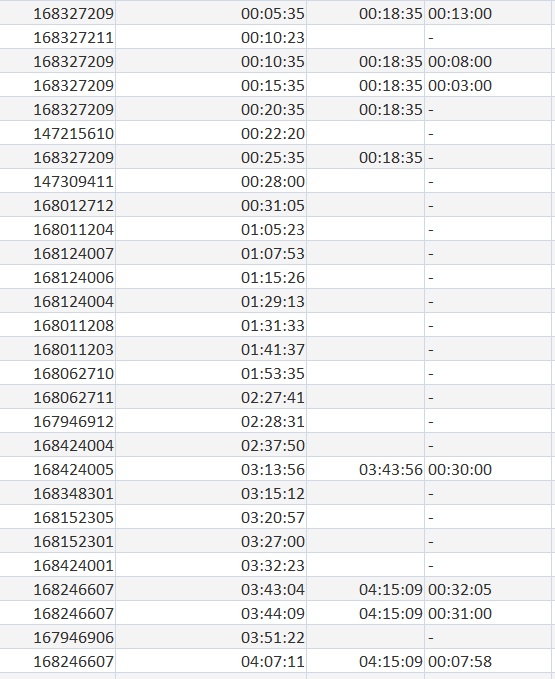This screenshot has width=555, height=679.
Task: Select the duration cell 00:07:58
Action: [488, 661]
